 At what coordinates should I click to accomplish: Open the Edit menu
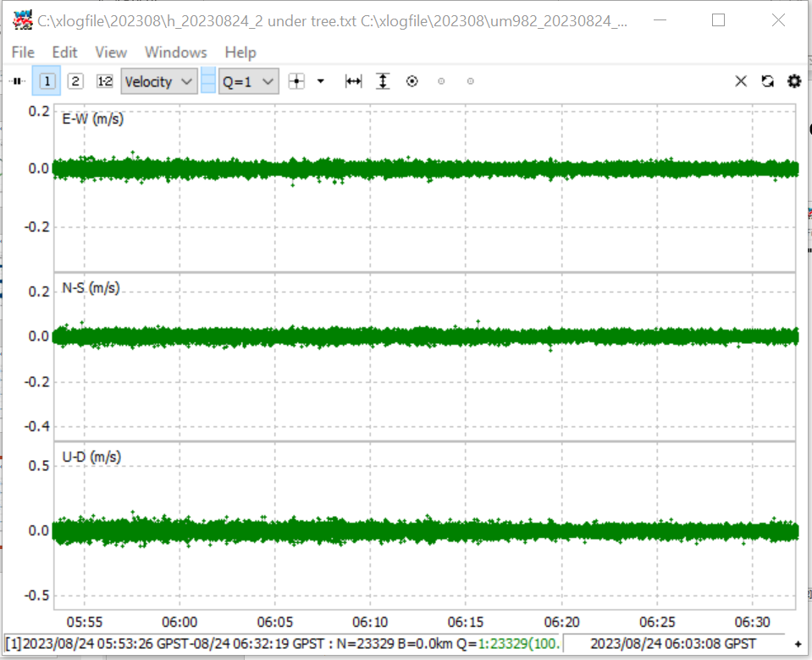click(x=64, y=53)
